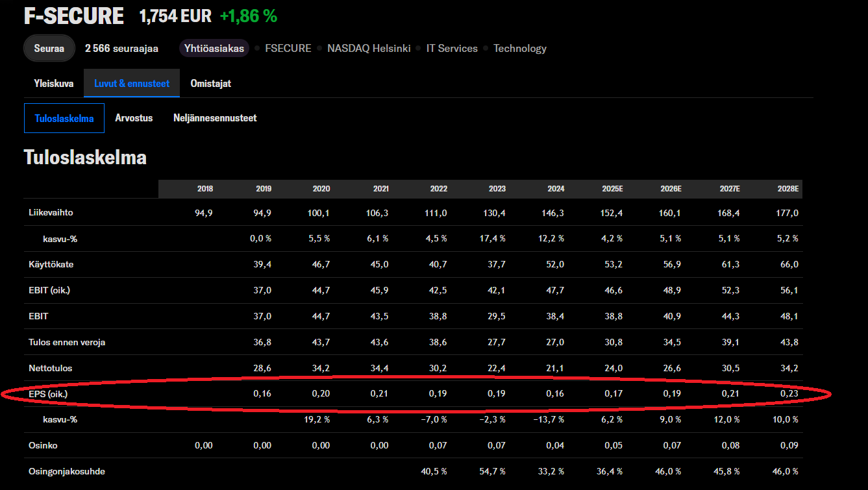Click Käyttökate value 52,0 for 2024
868x490 pixels.
555,265
